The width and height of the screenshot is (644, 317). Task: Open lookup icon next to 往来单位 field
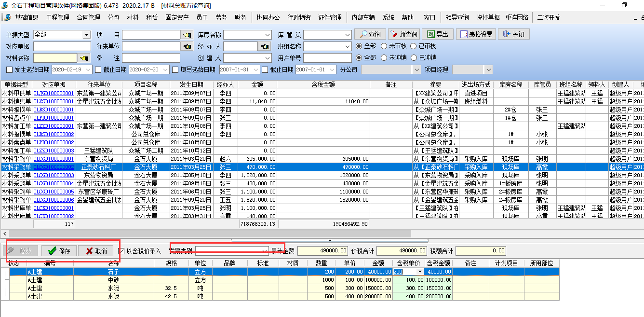(x=187, y=46)
